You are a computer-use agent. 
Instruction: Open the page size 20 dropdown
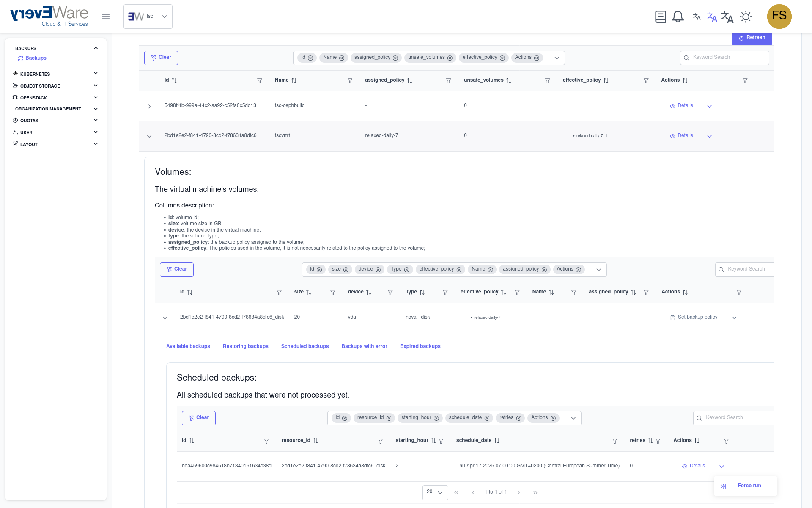[x=435, y=492]
